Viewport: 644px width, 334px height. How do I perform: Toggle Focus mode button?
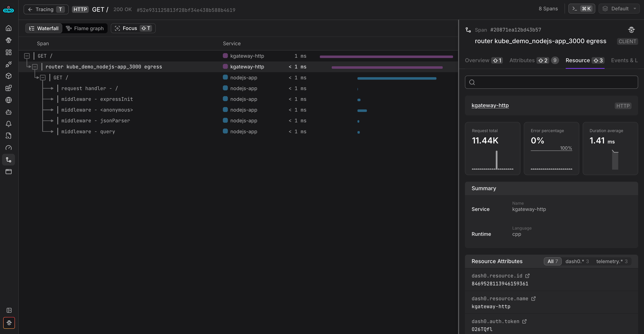click(x=133, y=28)
